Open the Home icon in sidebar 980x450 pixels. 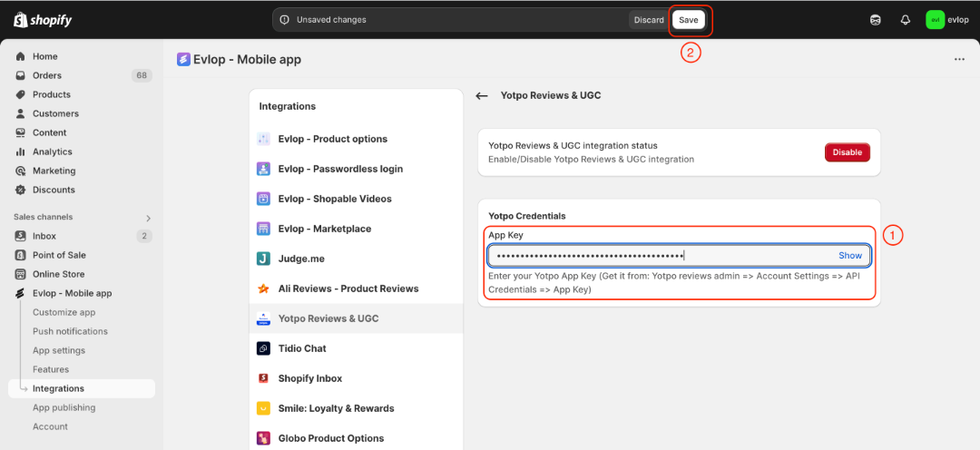tap(21, 56)
